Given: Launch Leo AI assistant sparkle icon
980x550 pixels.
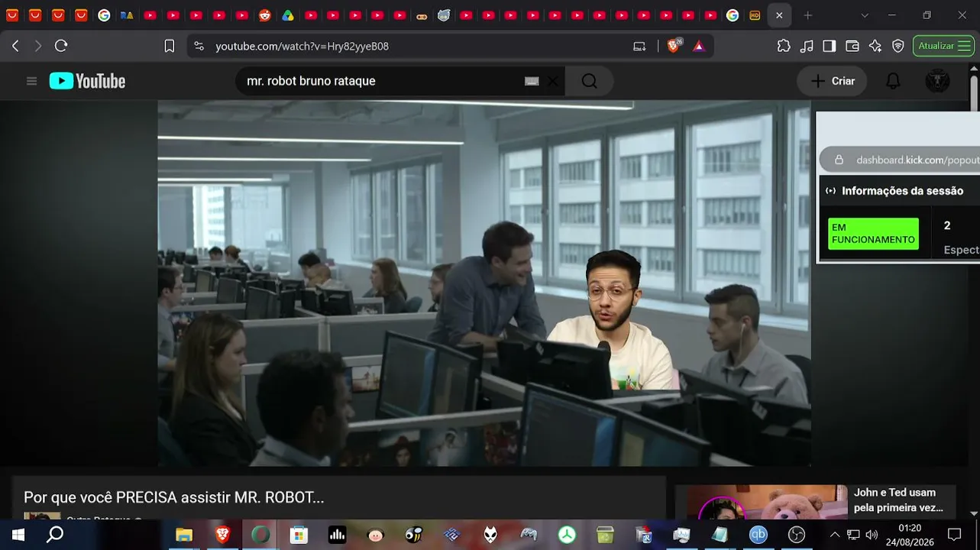Looking at the screenshot, I should point(875,46).
